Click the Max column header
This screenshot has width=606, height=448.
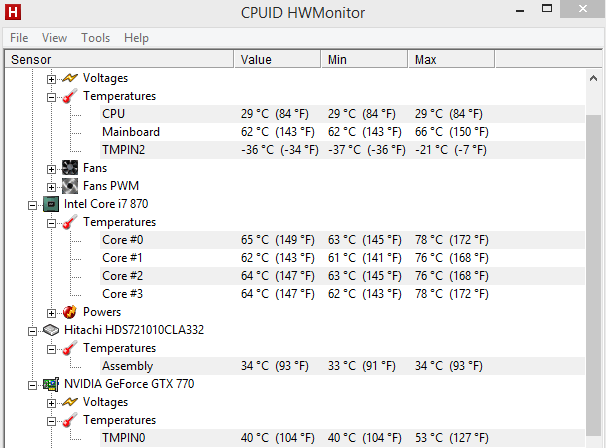pos(451,60)
